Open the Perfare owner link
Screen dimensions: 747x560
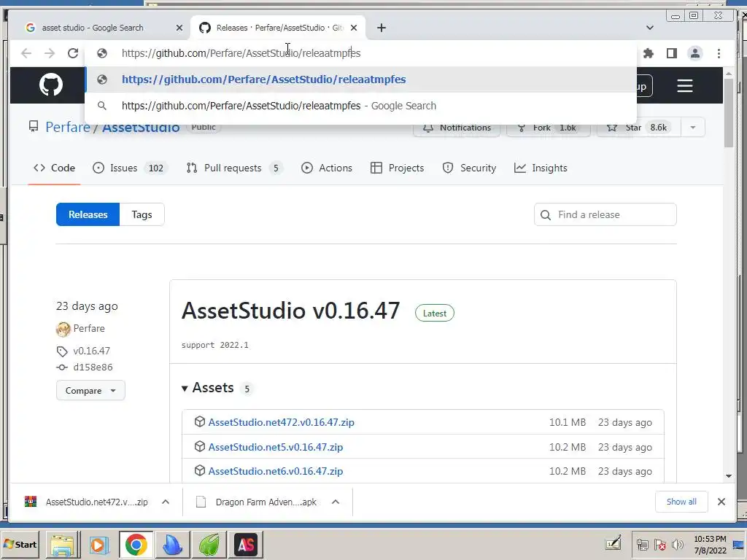tap(68, 127)
